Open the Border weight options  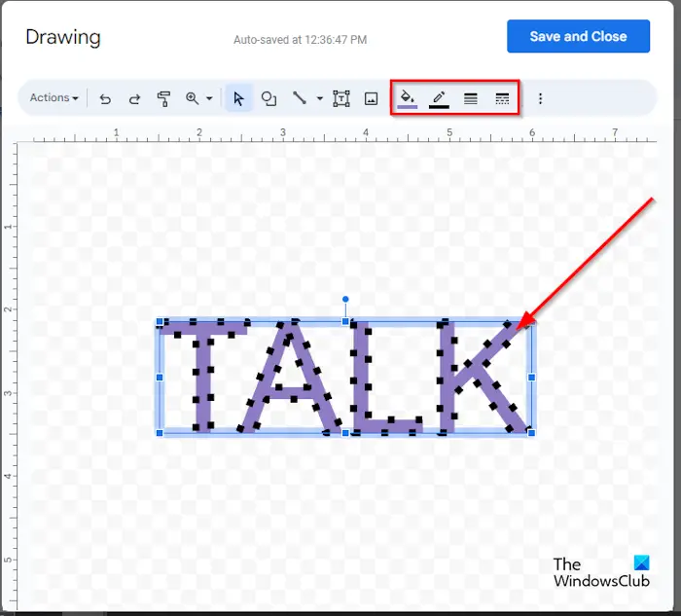470,98
